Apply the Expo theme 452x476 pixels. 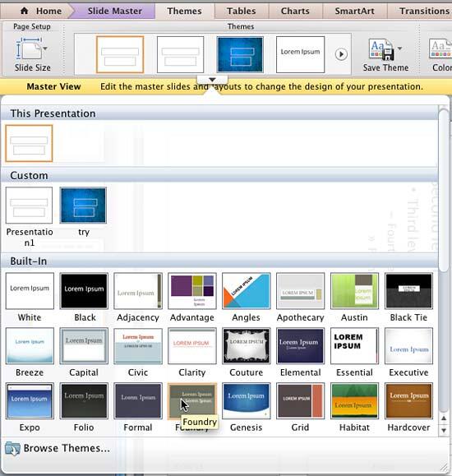coord(30,400)
